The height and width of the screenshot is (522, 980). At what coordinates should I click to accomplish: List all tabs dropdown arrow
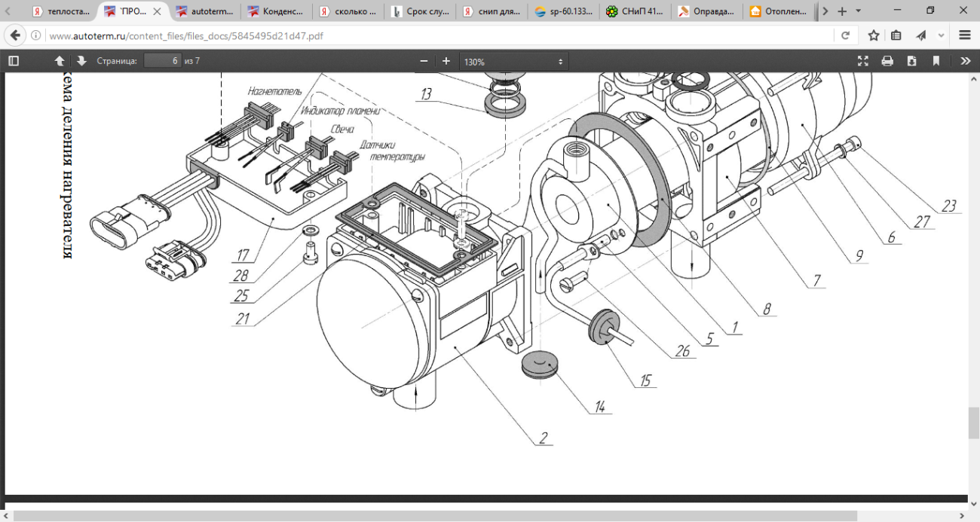pyautogui.click(x=859, y=11)
